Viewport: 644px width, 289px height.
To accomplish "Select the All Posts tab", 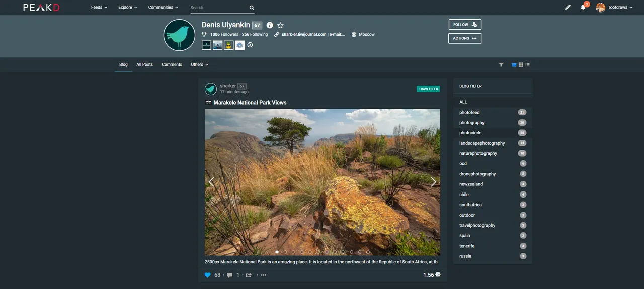I will pyautogui.click(x=144, y=64).
